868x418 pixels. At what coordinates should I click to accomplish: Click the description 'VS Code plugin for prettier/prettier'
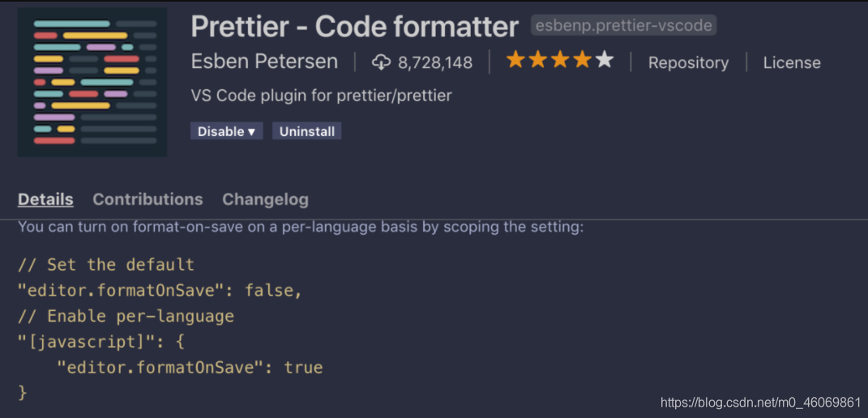pyautogui.click(x=321, y=96)
